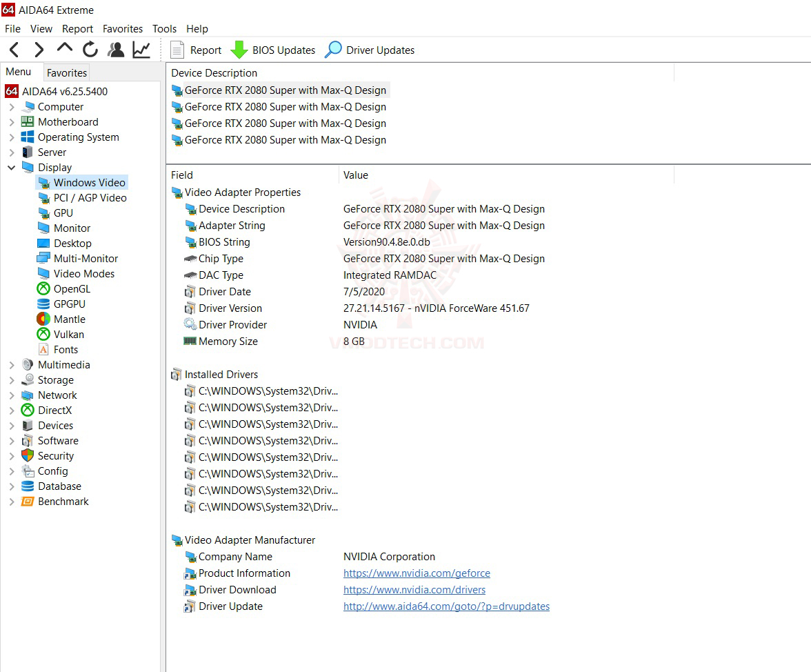Screen dimensions: 811x672
Task: Open the user management person icon
Action: click(116, 50)
